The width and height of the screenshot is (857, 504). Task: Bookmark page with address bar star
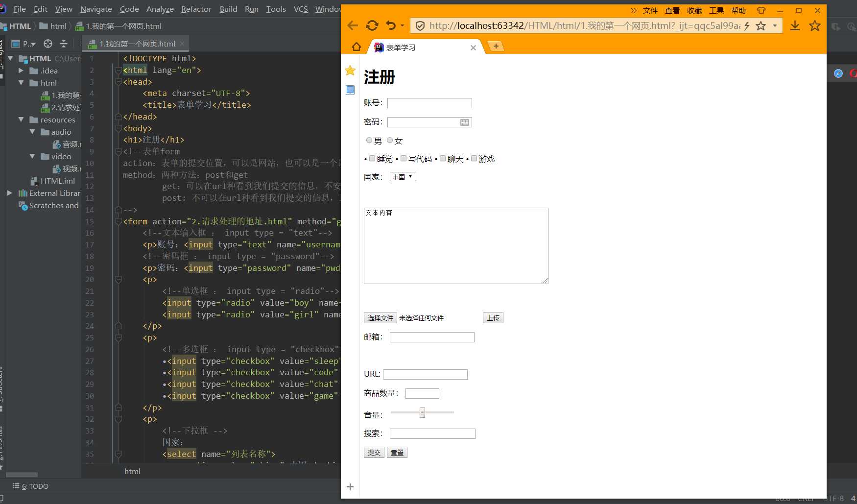pos(761,26)
